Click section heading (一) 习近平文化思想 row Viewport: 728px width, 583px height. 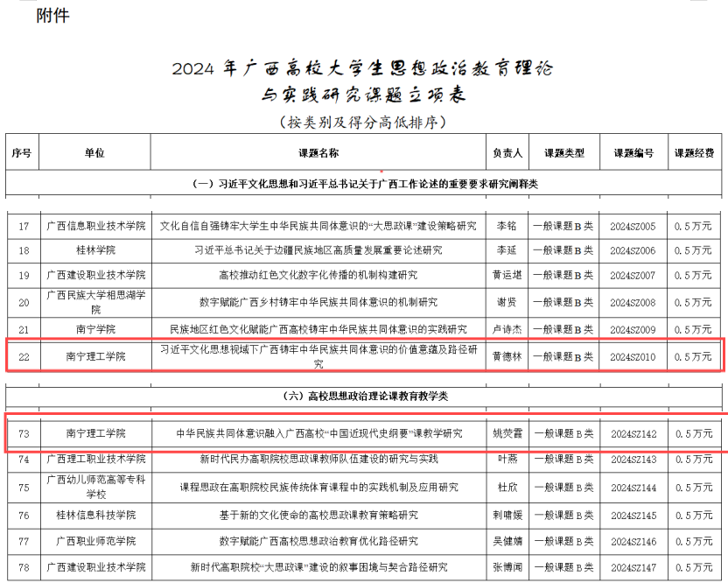(365, 183)
